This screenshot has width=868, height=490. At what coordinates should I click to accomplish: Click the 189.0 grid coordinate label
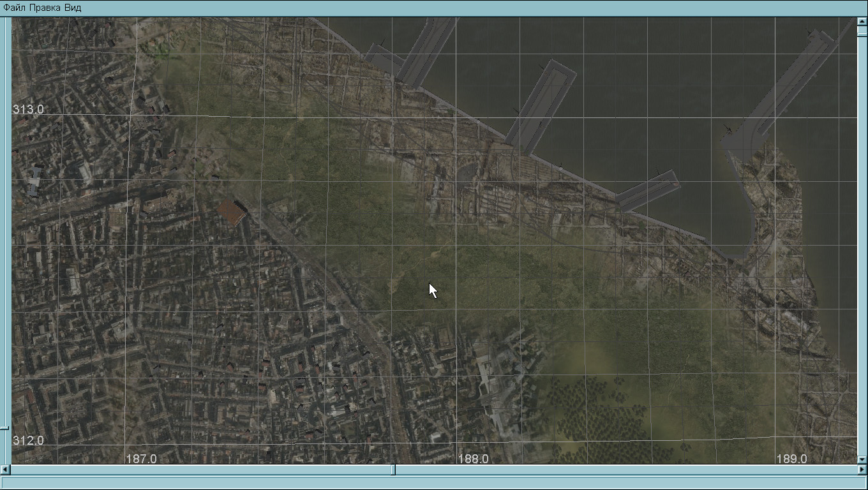click(x=791, y=459)
